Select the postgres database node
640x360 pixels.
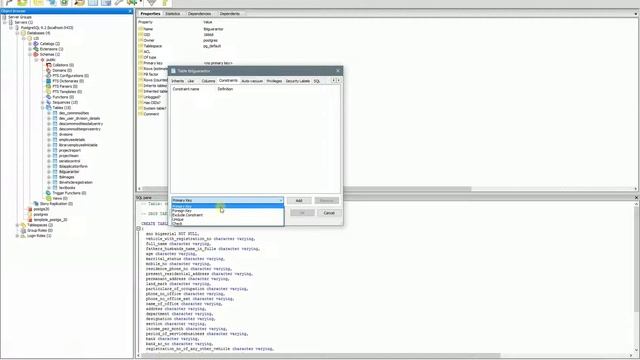[40, 214]
